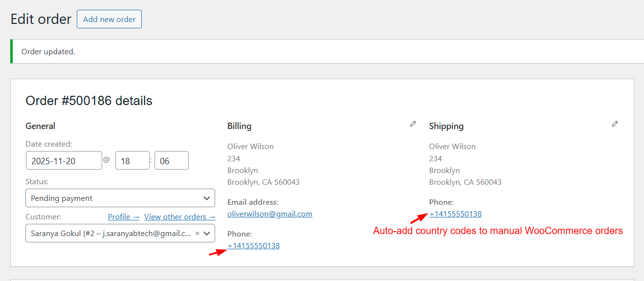This screenshot has width=644, height=281.
Task: Click the Add new order button
Action: coord(109,20)
